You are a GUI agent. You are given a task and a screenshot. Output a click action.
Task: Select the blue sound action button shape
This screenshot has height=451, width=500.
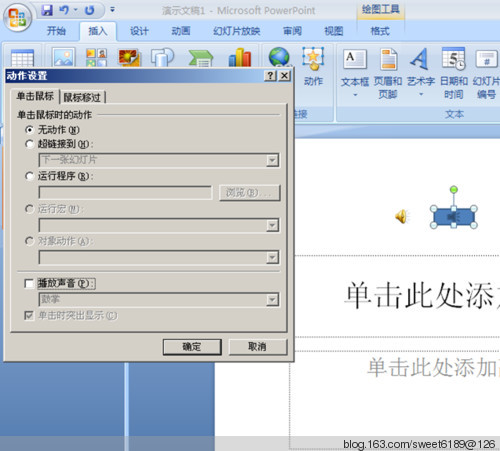[x=454, y=217]
